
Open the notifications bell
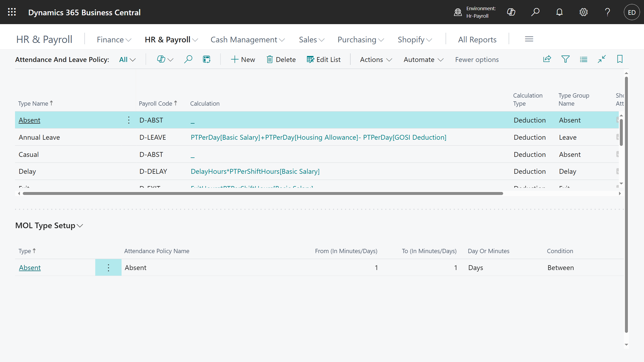[x=559, y=12]
